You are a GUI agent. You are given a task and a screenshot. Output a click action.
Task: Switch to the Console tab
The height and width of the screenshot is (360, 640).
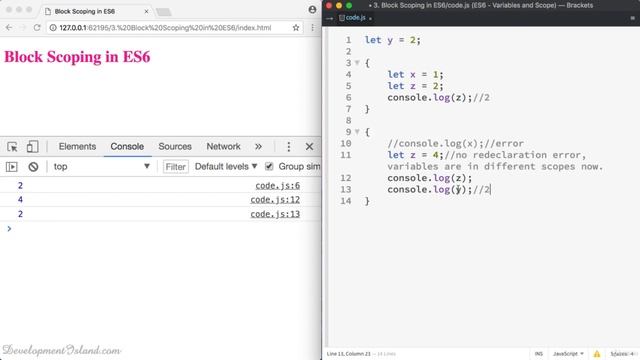(127, 147)
